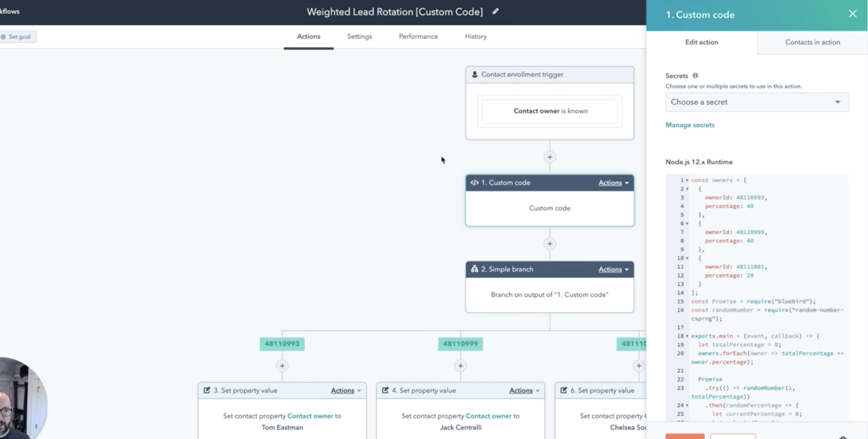
Task: Switch to the Contacts in action tab
Action: [x=813, y=42]
